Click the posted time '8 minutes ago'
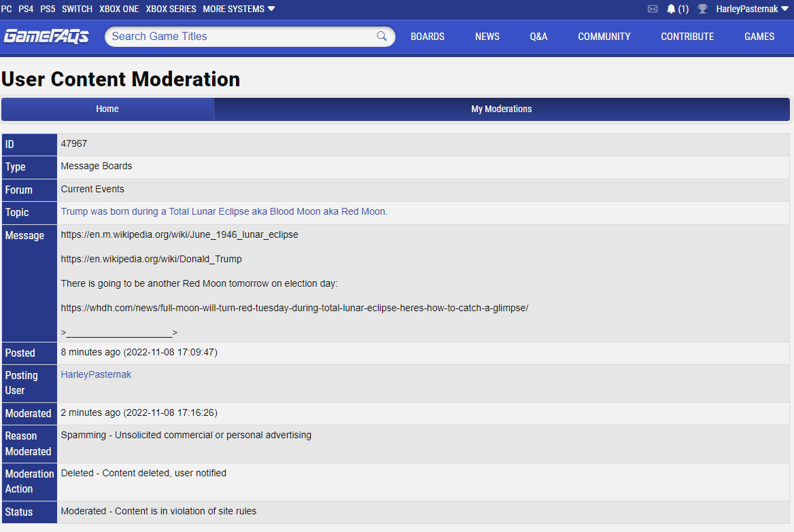 click(139, 353)
